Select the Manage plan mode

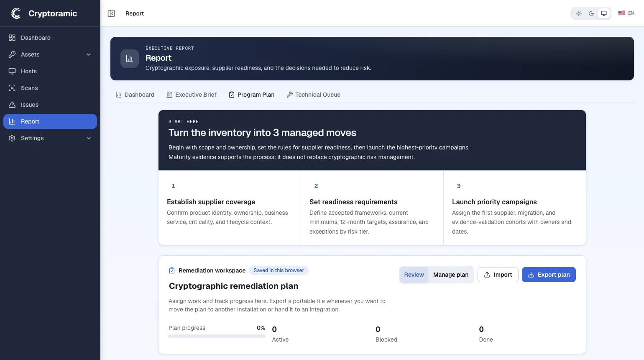coord(451,275)
